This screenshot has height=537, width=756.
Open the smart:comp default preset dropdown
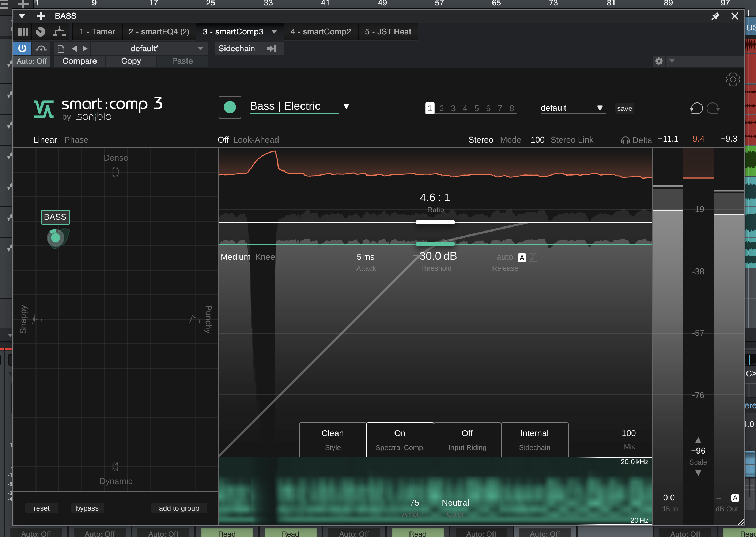[573, 108]
